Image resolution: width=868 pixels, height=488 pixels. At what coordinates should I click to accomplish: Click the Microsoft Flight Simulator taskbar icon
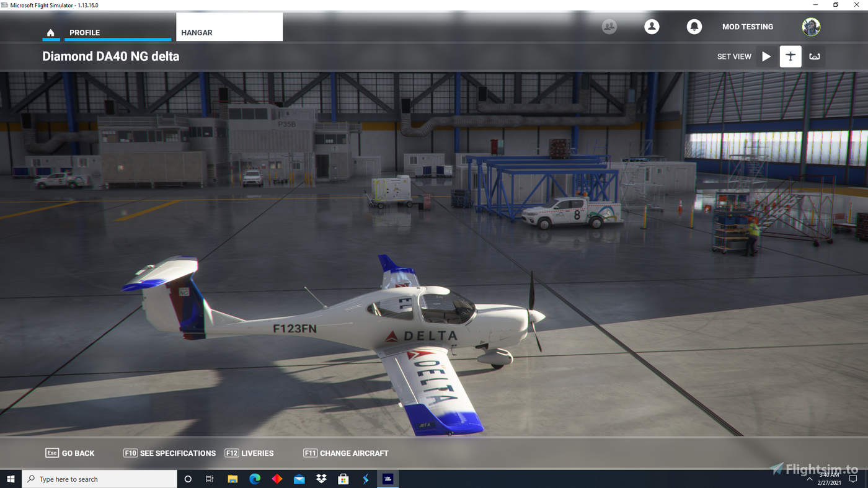click(387, 479)
